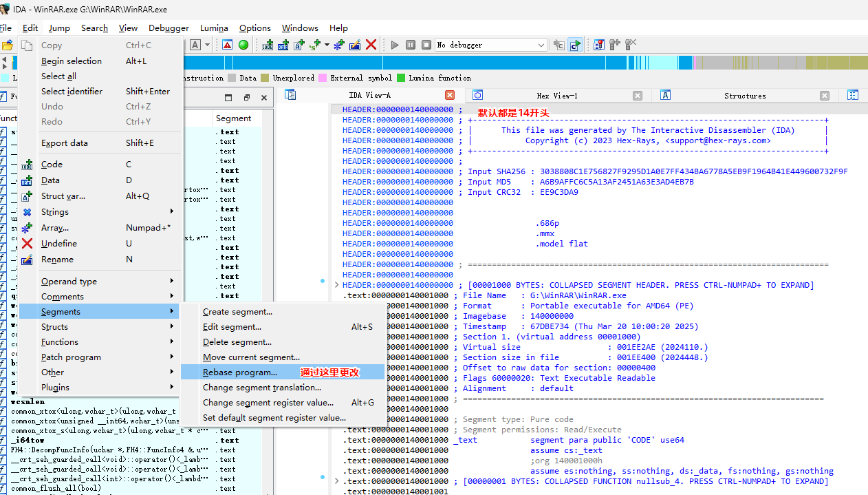Open the No debugger selection combo box
The height and width of the screenshot is (495, 868).
tap(491, 45)
